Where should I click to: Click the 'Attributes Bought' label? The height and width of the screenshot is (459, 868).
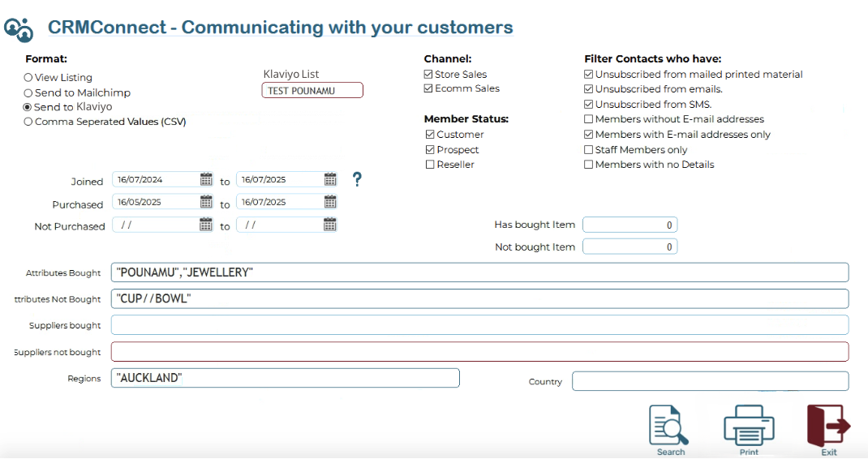(63, 273)
